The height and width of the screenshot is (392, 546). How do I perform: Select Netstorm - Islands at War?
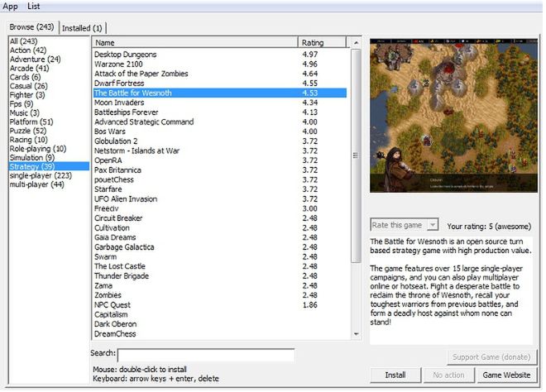(220, 151)
